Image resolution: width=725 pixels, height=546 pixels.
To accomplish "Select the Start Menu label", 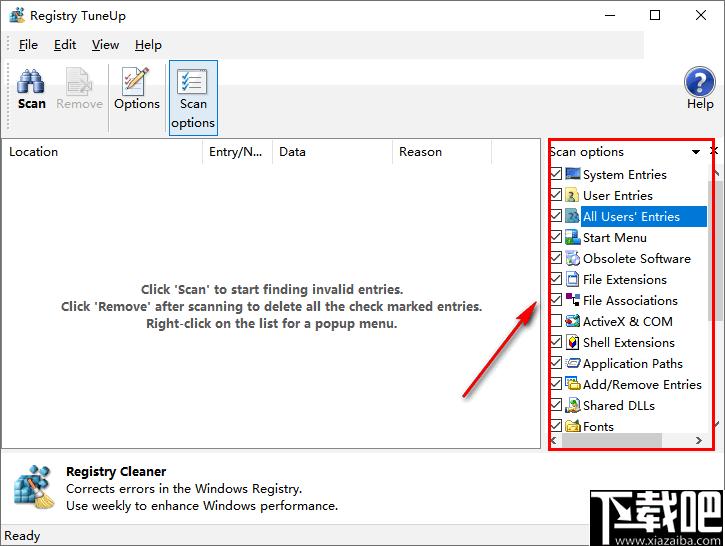I will click(x=614, y=237).
